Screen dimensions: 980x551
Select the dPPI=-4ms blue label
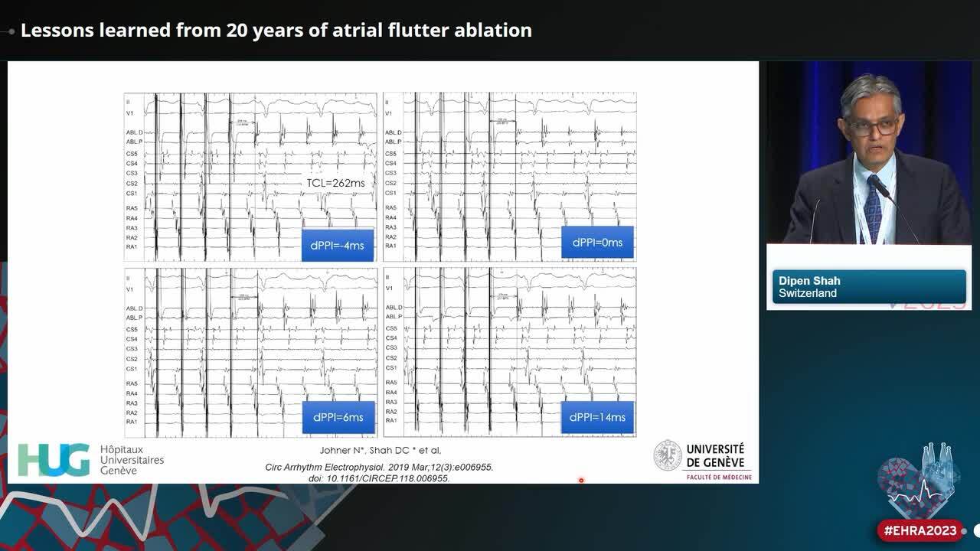coord(337,246)
